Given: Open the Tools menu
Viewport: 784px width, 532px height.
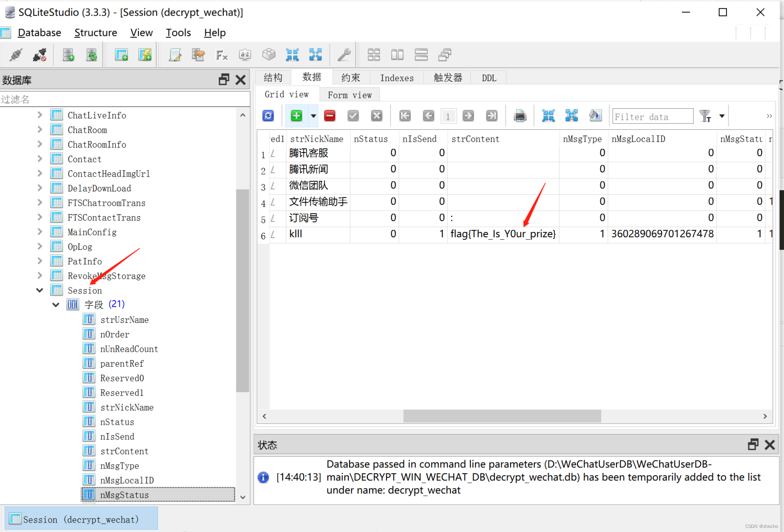Looking at the screenshot, I should [x=178, y=32].
